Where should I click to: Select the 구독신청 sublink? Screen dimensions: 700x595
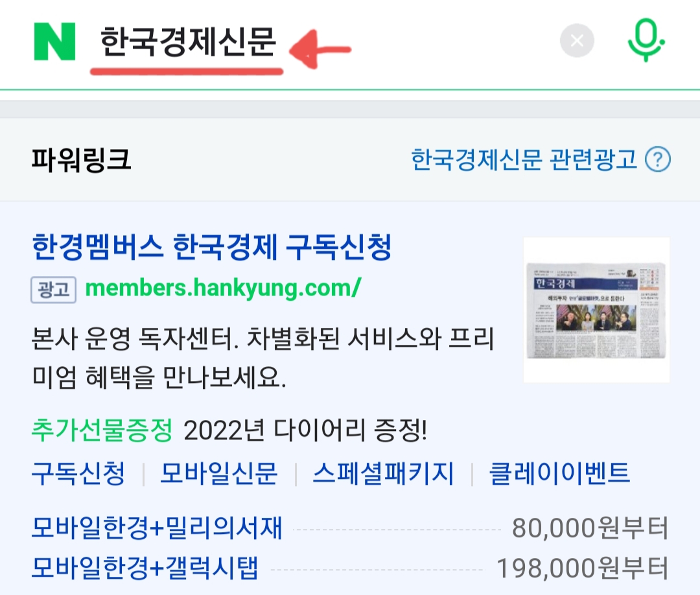[78, 473]
